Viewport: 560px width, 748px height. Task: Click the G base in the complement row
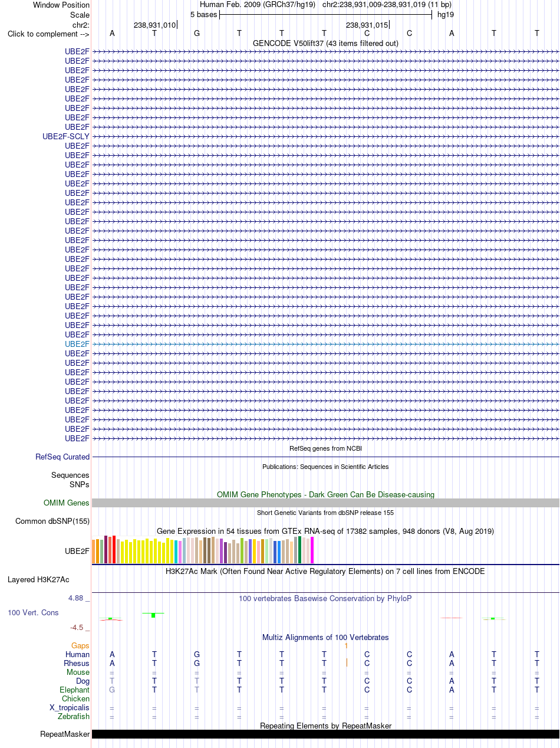[197, 33]
